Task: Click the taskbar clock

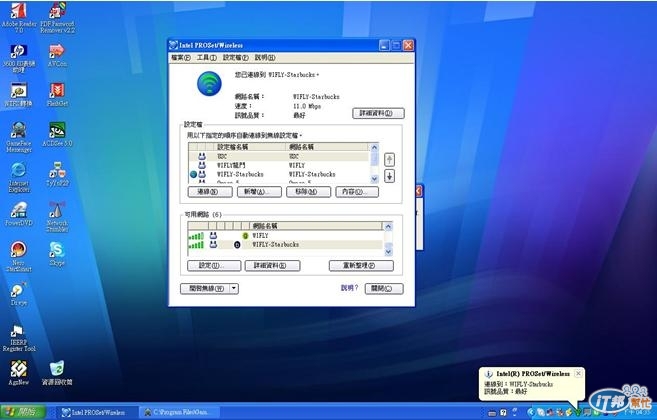Action: point(637,413)
